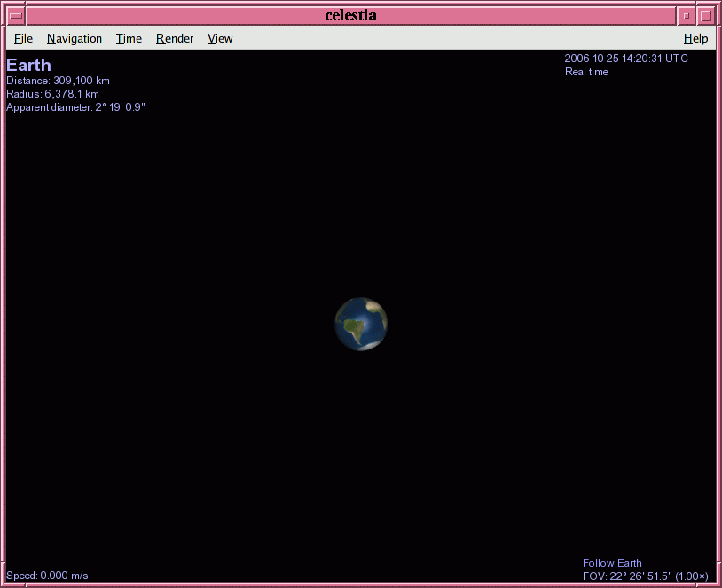
Task: Click the Radius 6,378.1 km readout
Action: tap(52, 94)
